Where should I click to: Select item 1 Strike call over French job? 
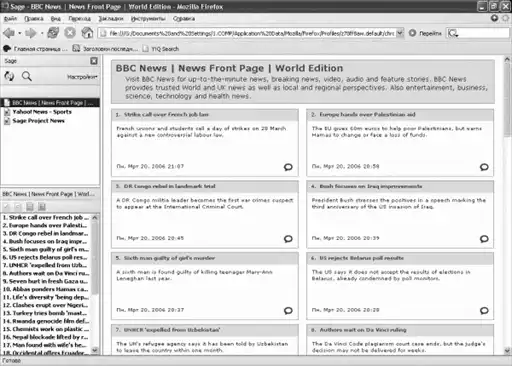tap(46, 218)
